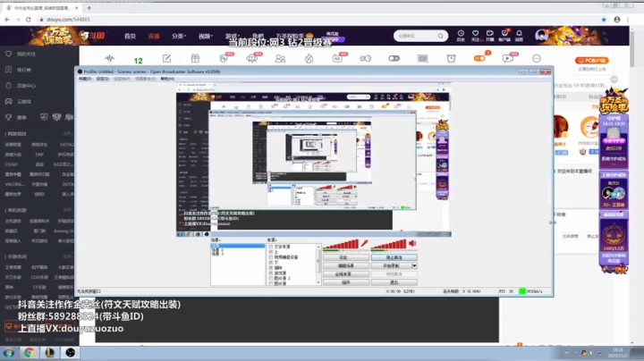Bookmark page with Chrome star icon
The height and width of the screenshot is (361, 644).
click(604, 20)
